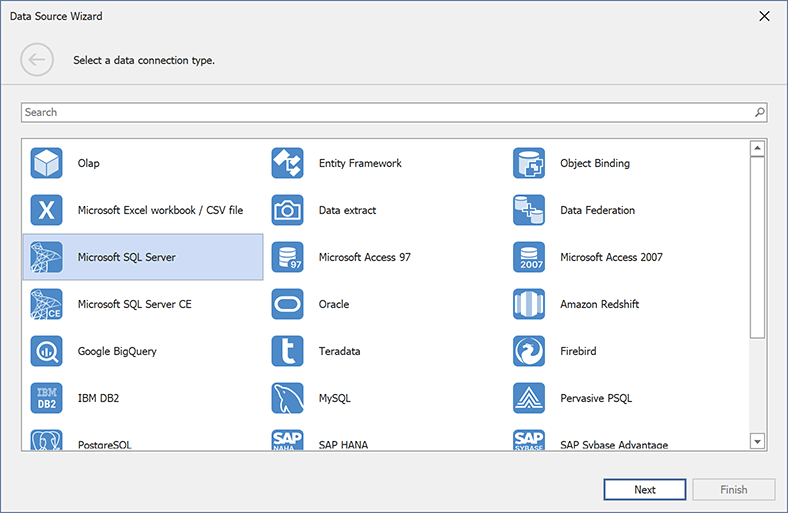788x513 pixels.
Task: Click the scrollbar down arrow
Action: point(757,441)
